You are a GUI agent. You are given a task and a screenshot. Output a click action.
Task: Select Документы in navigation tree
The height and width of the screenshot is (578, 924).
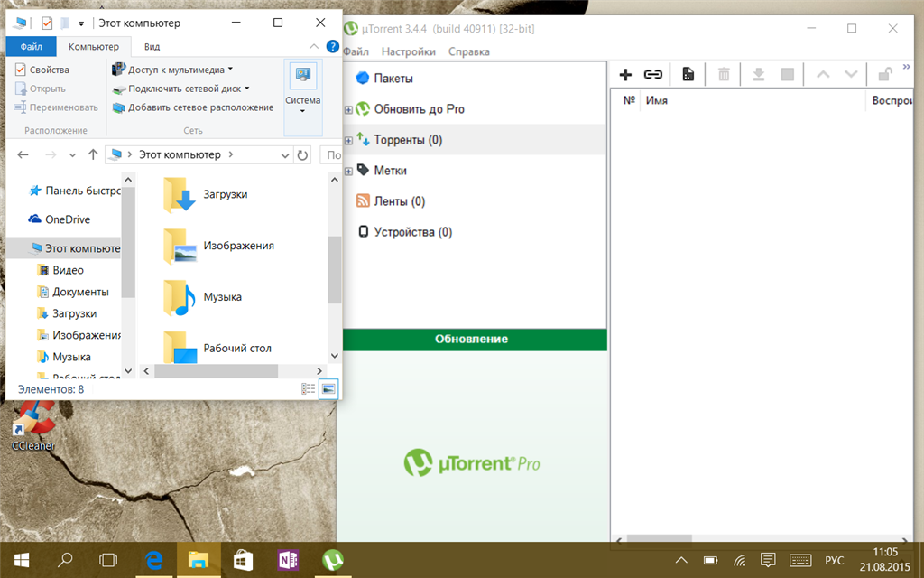72,292
